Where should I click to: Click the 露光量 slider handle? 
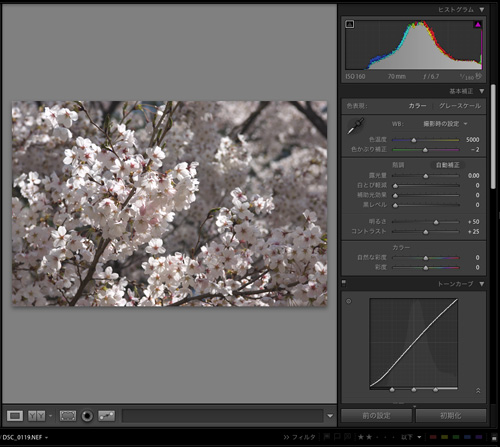426,176
